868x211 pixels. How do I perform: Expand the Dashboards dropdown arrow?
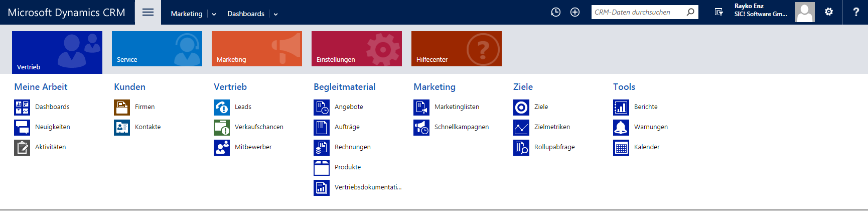(x=275, y=14)
